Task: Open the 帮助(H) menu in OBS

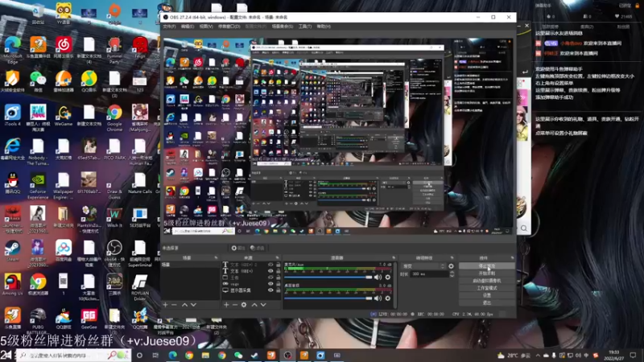Action: coord(324,27)
